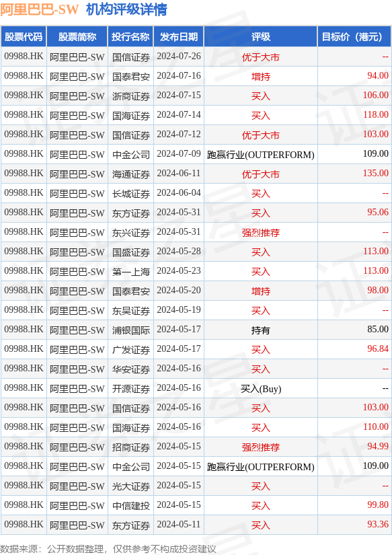The image size is (392, 555).
Task: Click the broker name 招商证券
Action: pos(131,447)
